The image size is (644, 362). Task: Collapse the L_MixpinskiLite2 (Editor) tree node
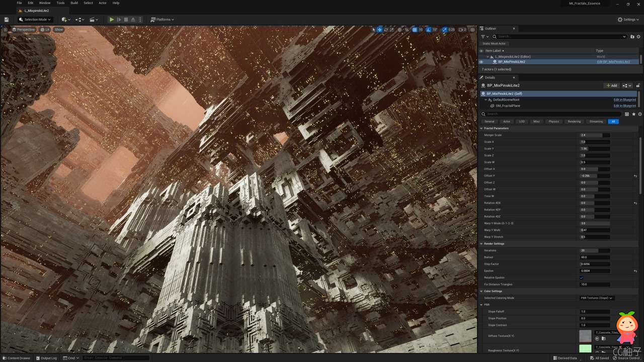point(488,57)
